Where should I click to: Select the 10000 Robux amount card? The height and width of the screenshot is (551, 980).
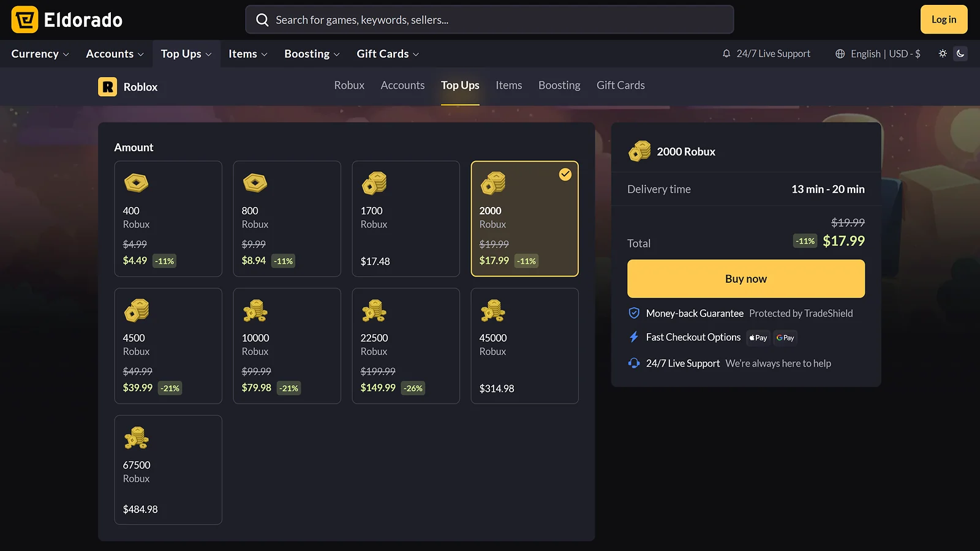pyautogui.click(x=287, y=346)
